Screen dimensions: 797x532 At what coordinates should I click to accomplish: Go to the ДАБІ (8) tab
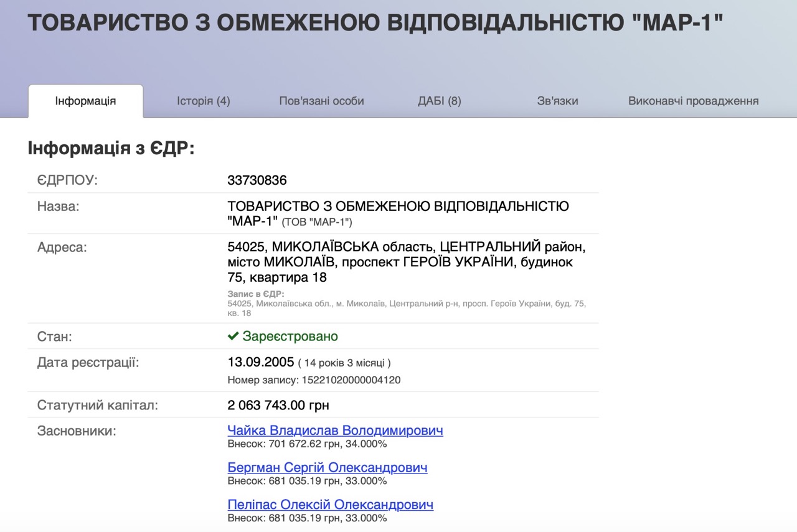(x=439, y=101)
